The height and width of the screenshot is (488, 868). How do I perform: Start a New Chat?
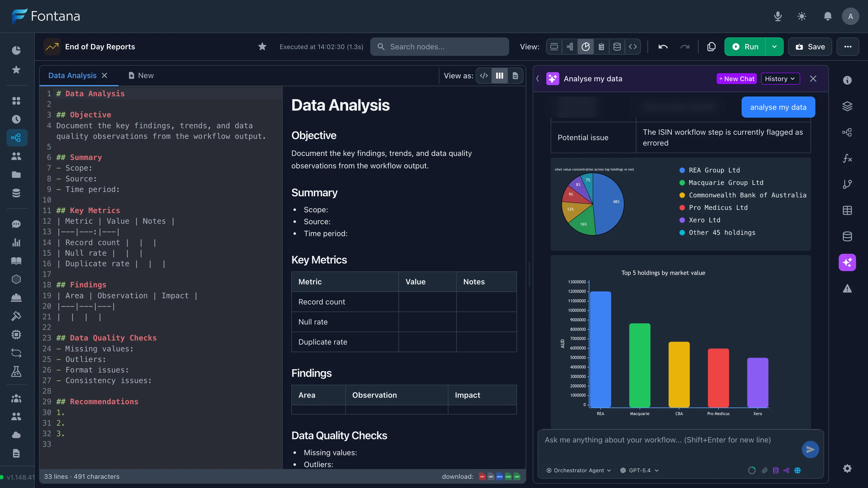click(x=737, y=79)
